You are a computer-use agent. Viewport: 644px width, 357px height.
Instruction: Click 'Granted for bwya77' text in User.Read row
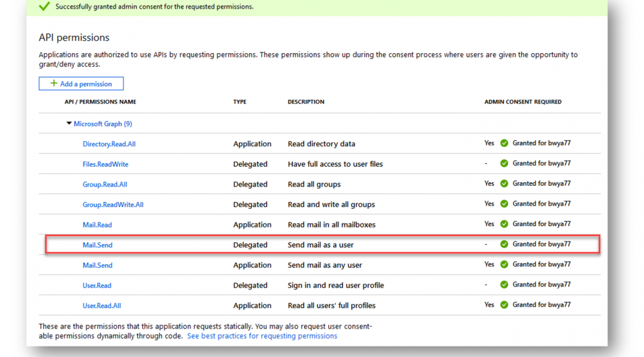tap(542, 284)
